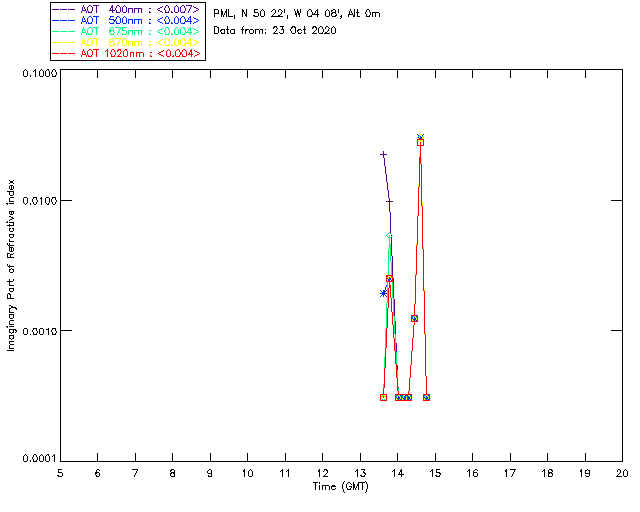Click the 20 hour label on x-axis
Screen dimensions: 640x512
pyautogui.click(x=622, y=473)
